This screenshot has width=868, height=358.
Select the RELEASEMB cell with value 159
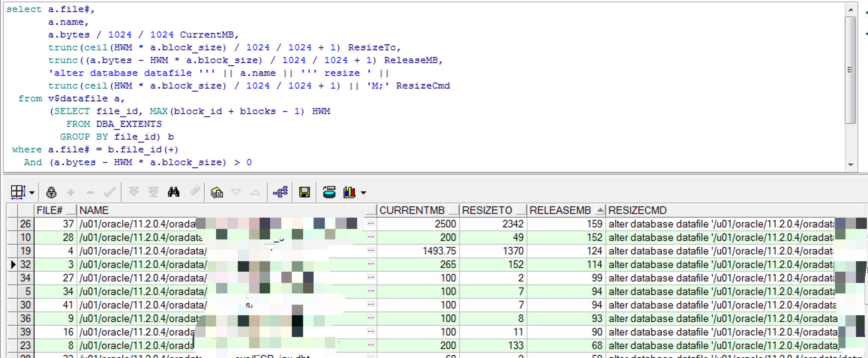(x=566, y=224)
